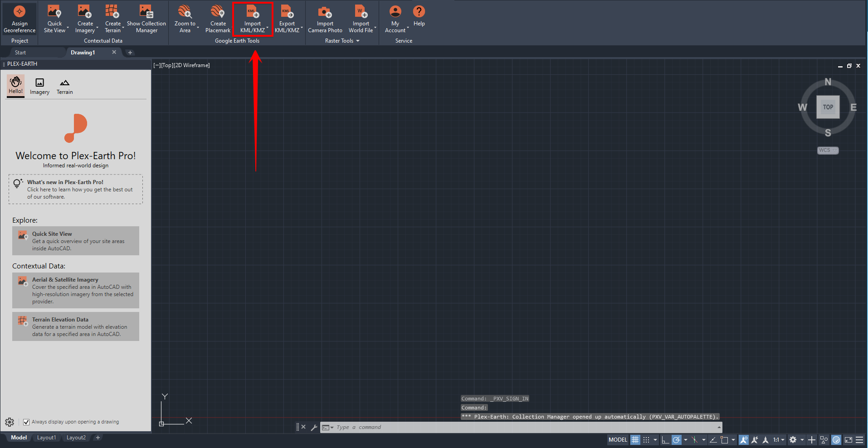Switch to the Start tab
The height and width of the screenshot is (448, 868).
click(x=20, y=53)
